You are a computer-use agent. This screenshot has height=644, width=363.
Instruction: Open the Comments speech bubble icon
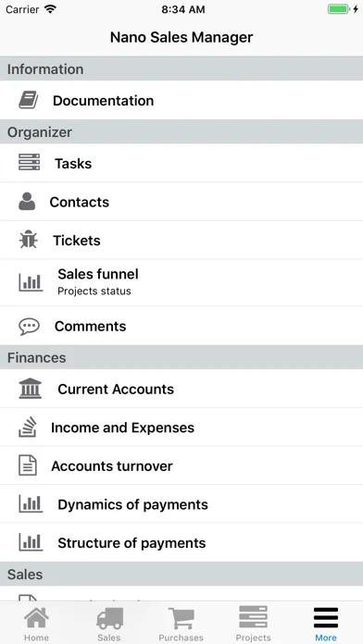coord(30,326)
